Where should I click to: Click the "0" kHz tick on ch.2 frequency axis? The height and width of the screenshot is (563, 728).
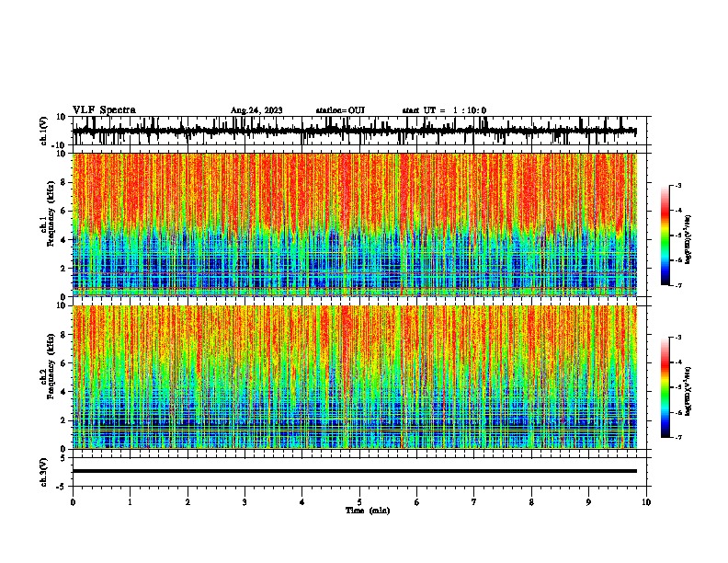[x=63, y=449]
